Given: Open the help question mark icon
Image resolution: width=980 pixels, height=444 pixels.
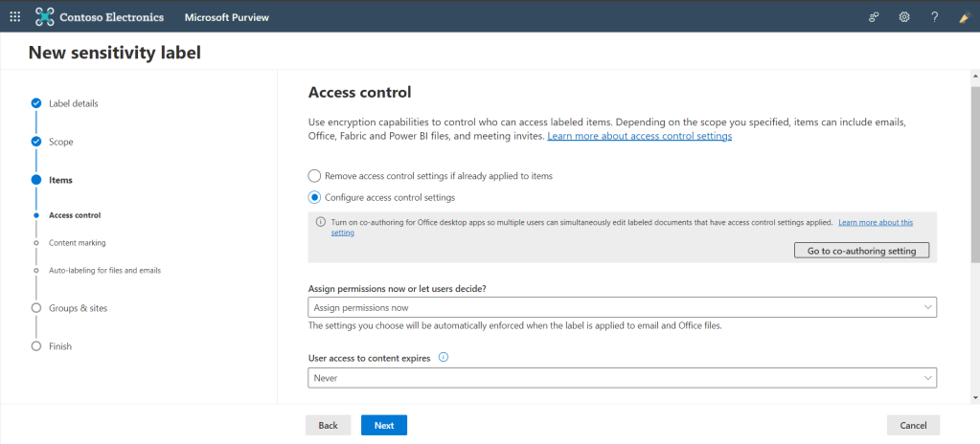Looking at the screenshot, I should point(934,17).
